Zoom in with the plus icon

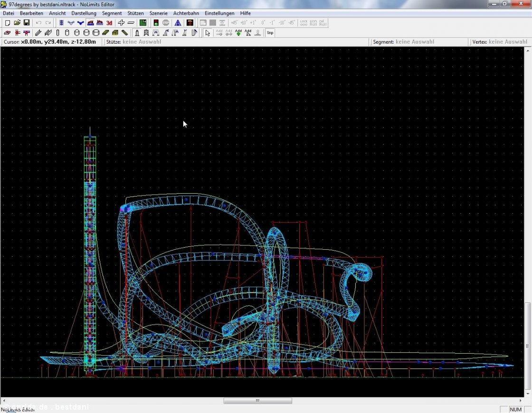pyautogui.click(x=121, y=23)
